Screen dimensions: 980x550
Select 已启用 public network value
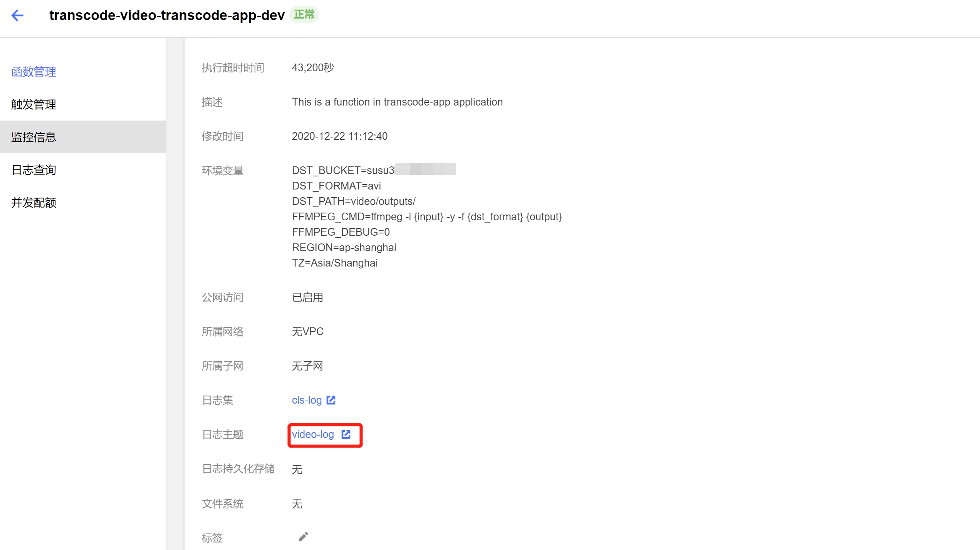tap(307, 297)
